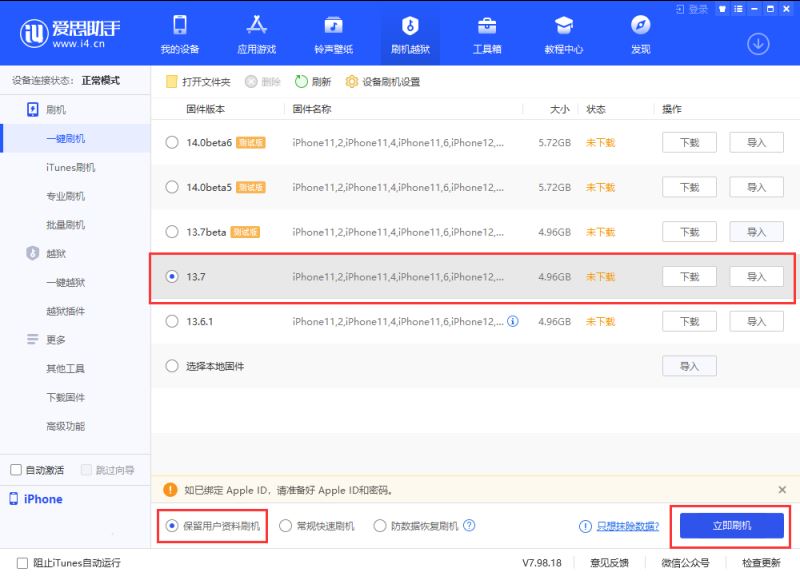
Task: Import firmware for 13.7 row
Action: (757, 277)
